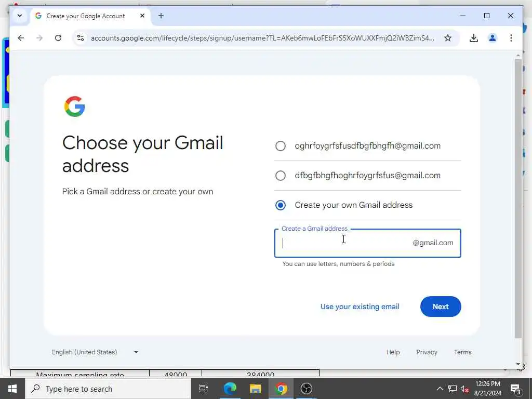Screen dimensions: 532x399
Task: Click the browser back arrow
Action: click(x=21, y=38)
